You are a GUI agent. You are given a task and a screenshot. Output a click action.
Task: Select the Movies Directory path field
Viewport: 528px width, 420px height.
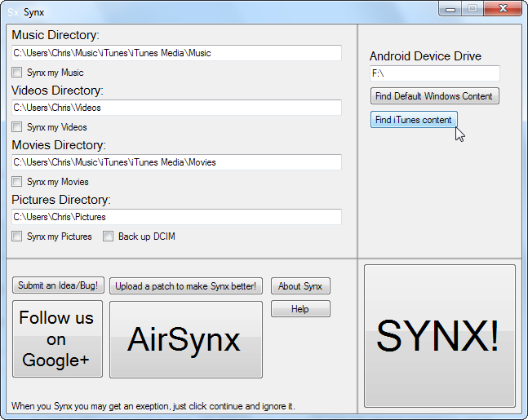pos(176,162)
